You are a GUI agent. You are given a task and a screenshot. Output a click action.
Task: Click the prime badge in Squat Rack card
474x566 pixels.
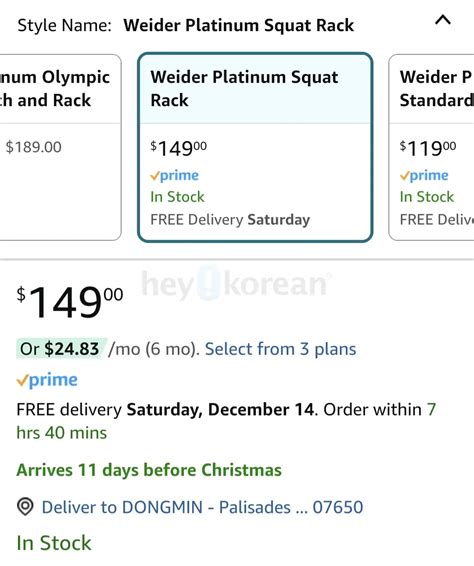tap(174, 175)
